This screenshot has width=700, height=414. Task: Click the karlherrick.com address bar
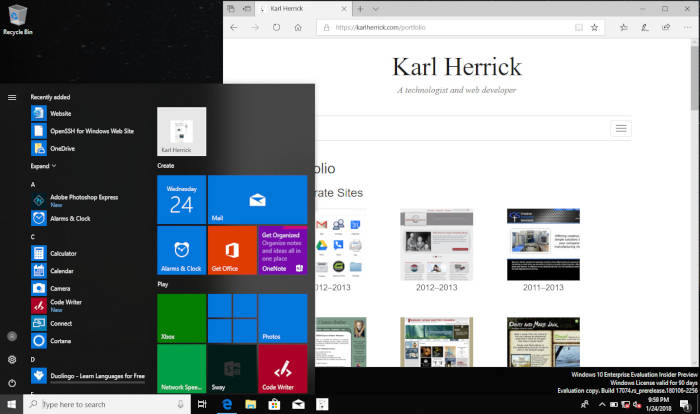[445, 27]
